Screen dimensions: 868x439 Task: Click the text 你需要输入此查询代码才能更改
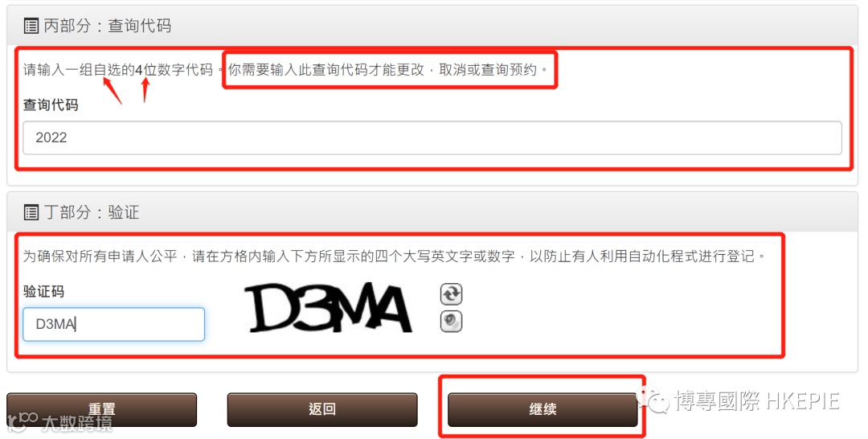pos(326,70)
